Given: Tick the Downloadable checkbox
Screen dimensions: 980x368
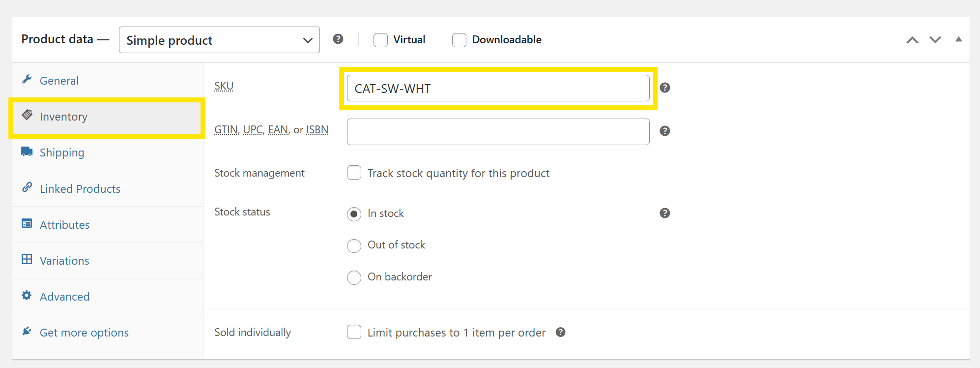Looking at the screenshot, I should point(459,40).
